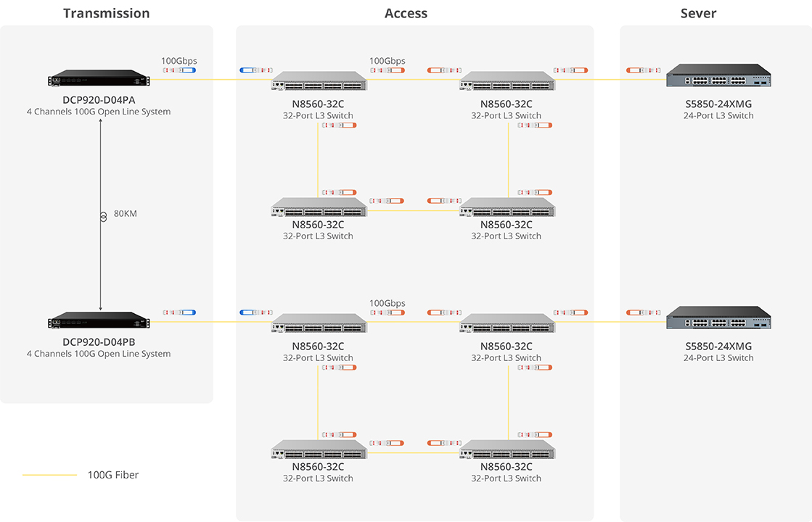Image resolution: width=812 pixels, height=522 pixels.
Task: Select the lower S5850-24XMG server switch icon
Action: click(718, 318)
